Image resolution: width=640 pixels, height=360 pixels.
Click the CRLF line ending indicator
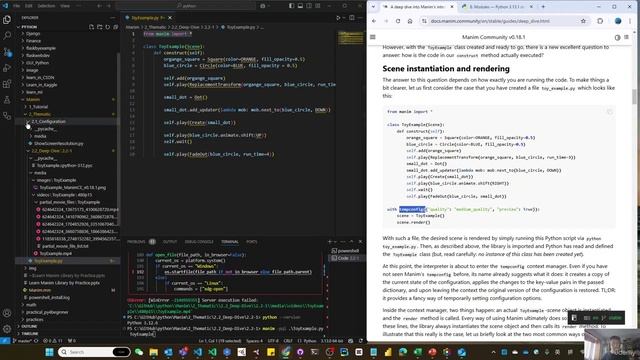coord(288,340)
